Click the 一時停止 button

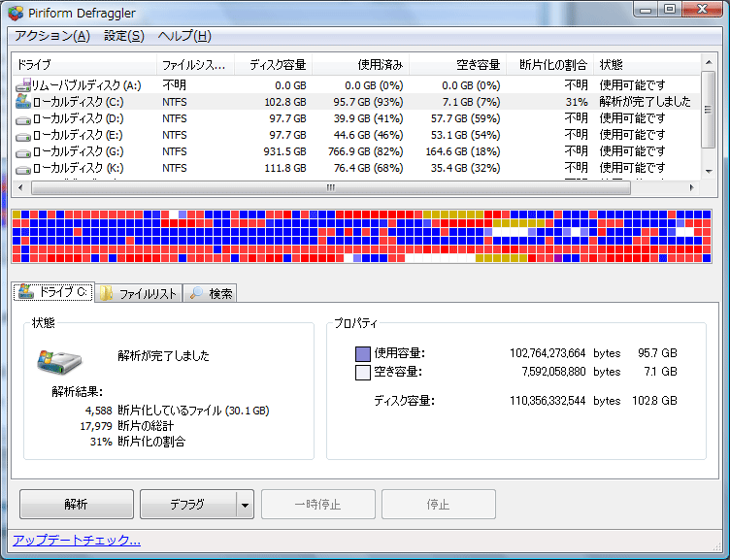click(318, 504)
